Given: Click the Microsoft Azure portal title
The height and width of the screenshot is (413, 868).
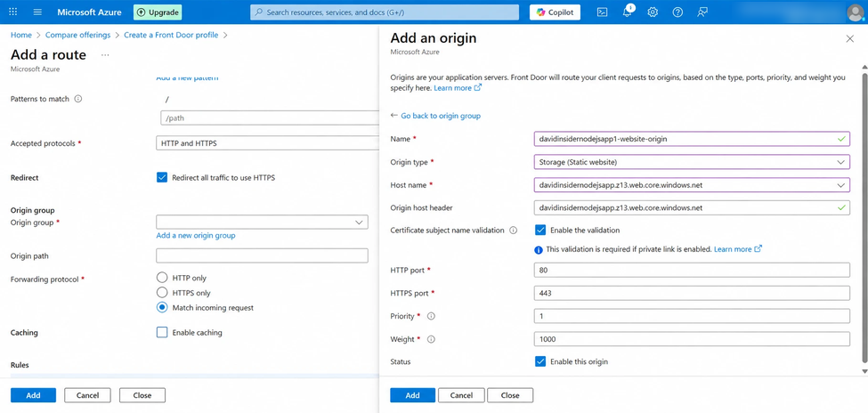Looking at the screenshot, I should click(89, 12).
